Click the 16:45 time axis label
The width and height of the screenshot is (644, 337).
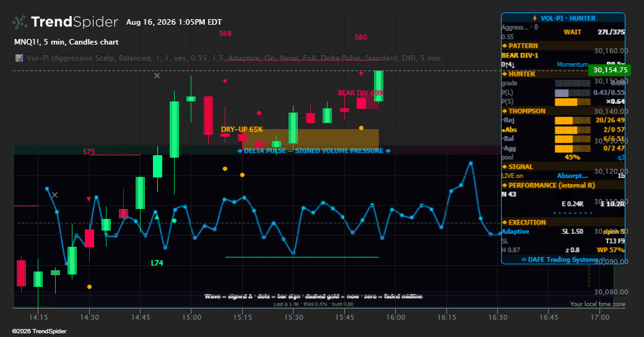click(x=549, y=317)
